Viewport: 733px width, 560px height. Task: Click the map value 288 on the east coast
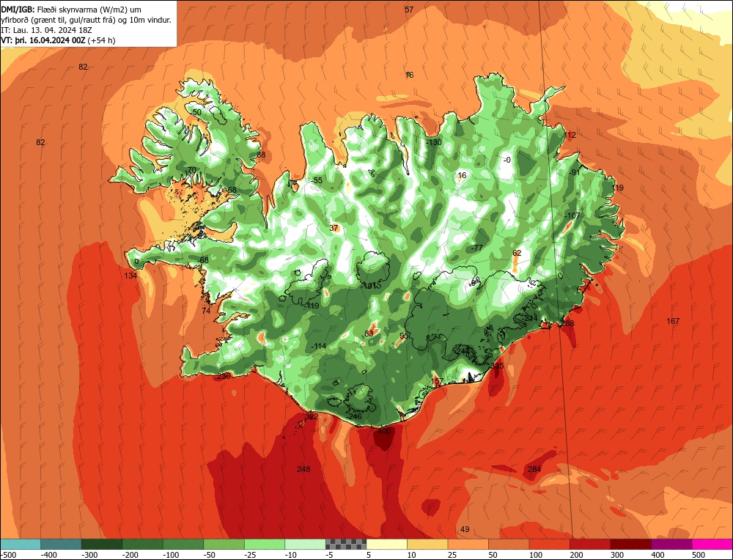click(567, 323)
